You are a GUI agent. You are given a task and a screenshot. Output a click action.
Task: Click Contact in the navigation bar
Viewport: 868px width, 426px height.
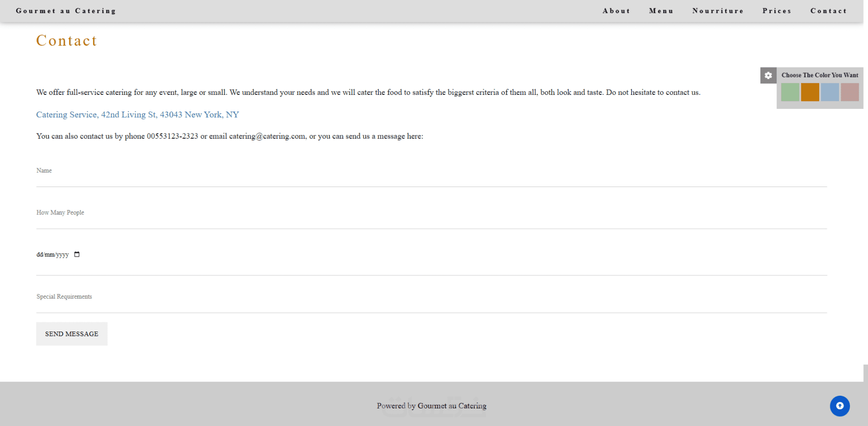coord(828,11)
